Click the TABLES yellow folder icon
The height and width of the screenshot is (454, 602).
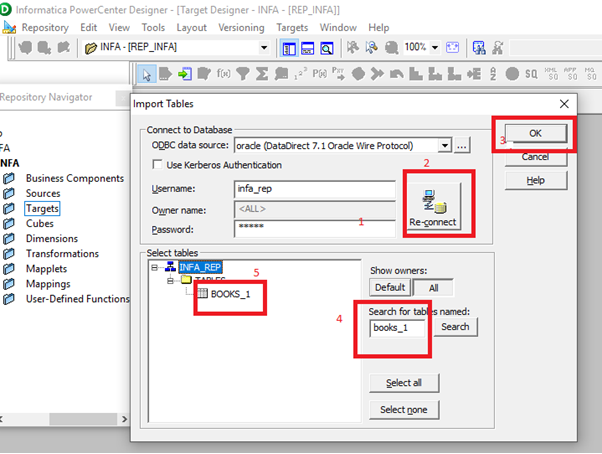click(x=186, y=279)
